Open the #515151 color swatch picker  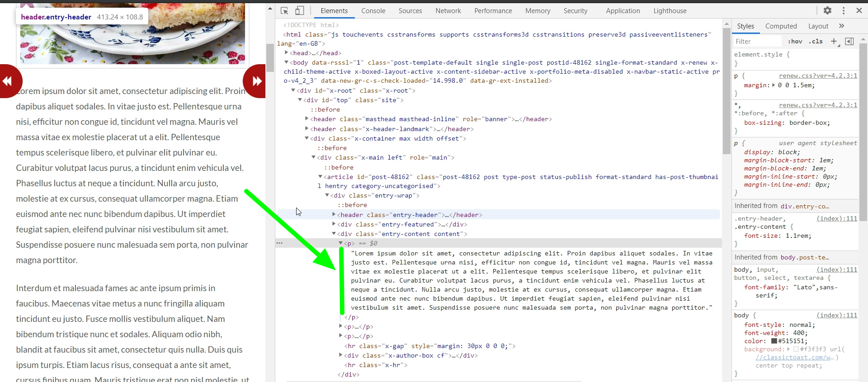(774, 341)
